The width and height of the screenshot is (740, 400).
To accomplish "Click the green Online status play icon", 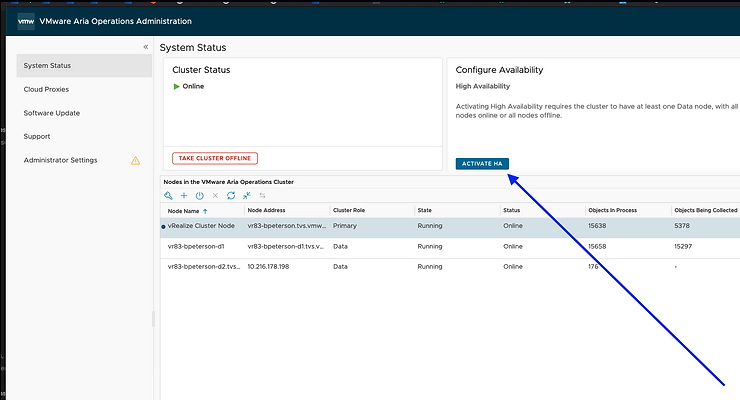I will point(177,86).
